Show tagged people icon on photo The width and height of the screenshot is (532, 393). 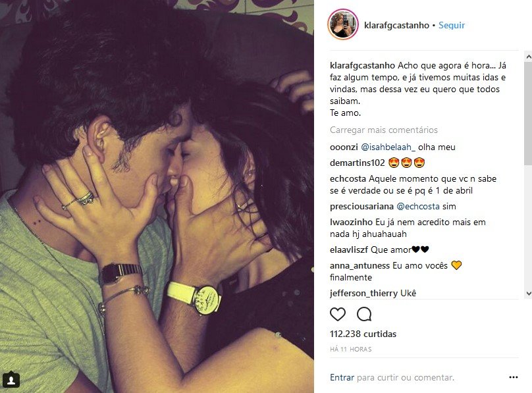pyautogui.click(x=11, y=380)
